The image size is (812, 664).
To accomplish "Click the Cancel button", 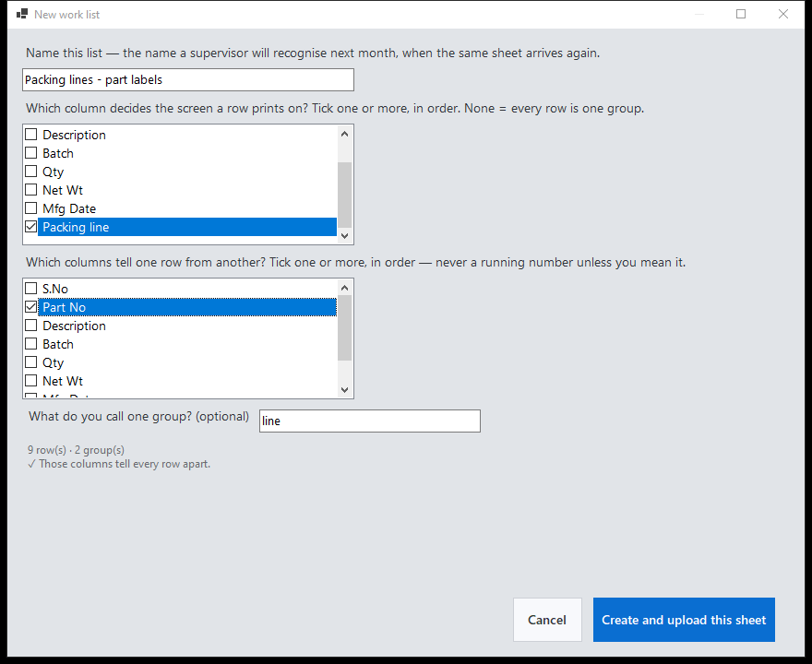I will (x=547, y=620).
